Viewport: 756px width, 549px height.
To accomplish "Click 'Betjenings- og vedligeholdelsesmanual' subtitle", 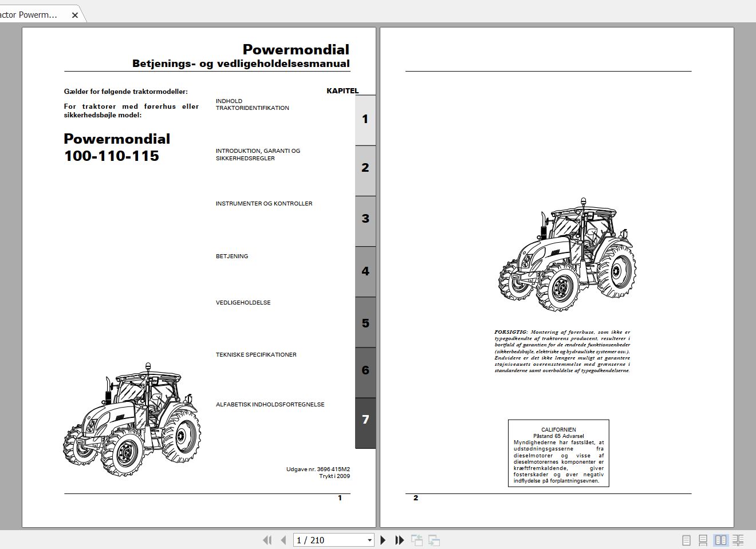I will [241, 64].
